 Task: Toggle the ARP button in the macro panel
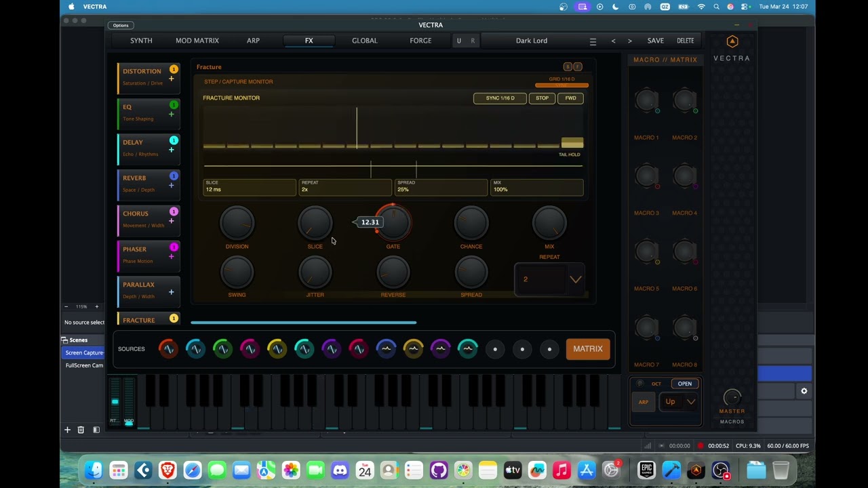click(x=643, y=402)
